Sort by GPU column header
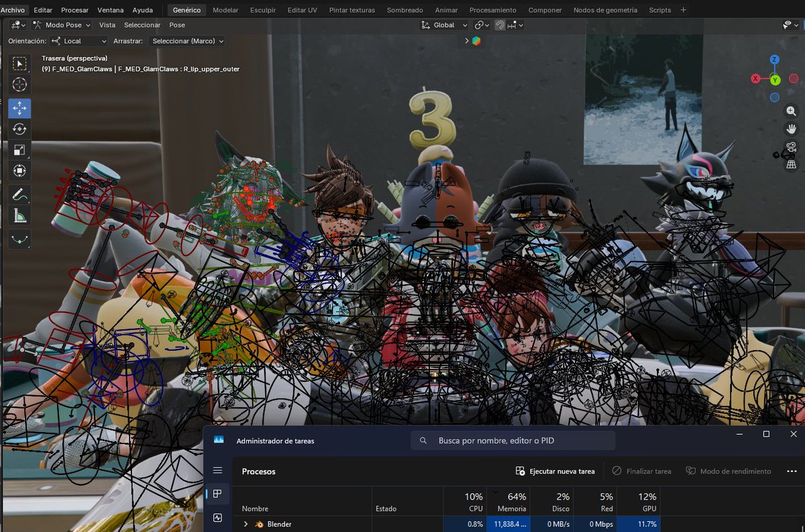The width and height of the screenshot is (805, 532). (x=639, y=502)
